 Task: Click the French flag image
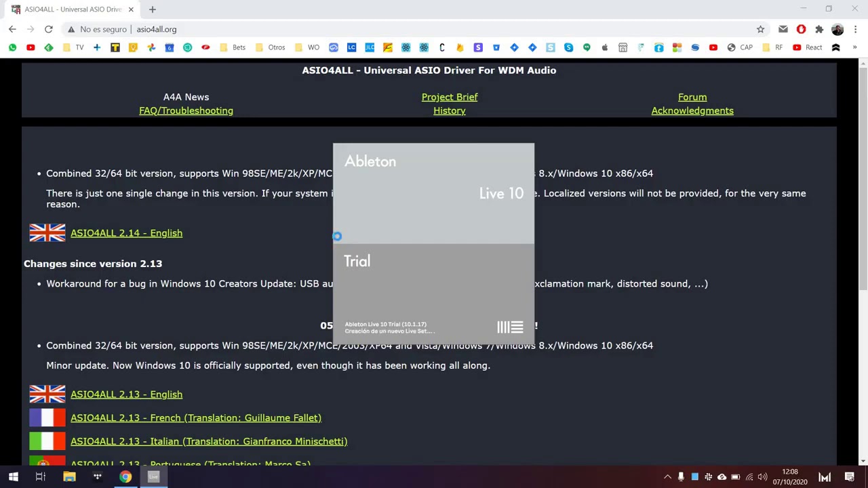(47, 418)
